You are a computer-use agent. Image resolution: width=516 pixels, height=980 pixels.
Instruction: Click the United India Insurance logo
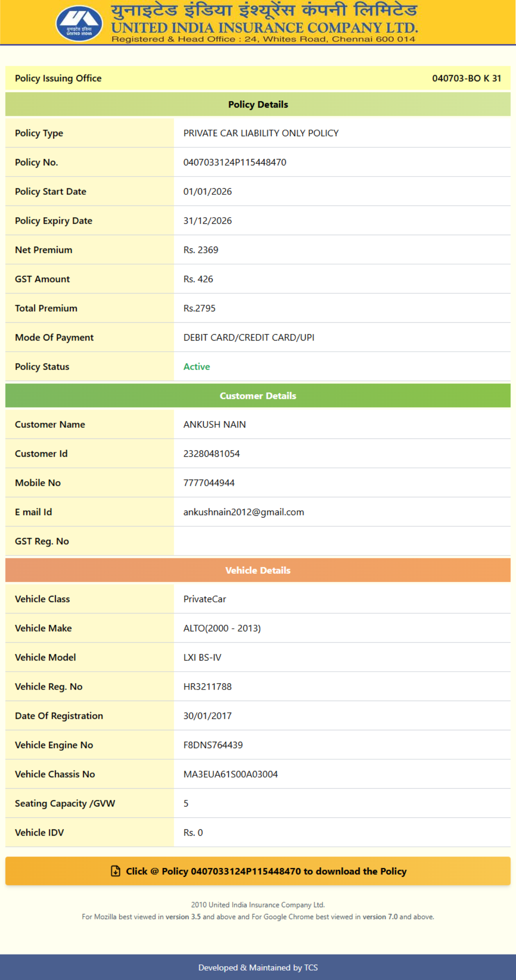[79, 23]
